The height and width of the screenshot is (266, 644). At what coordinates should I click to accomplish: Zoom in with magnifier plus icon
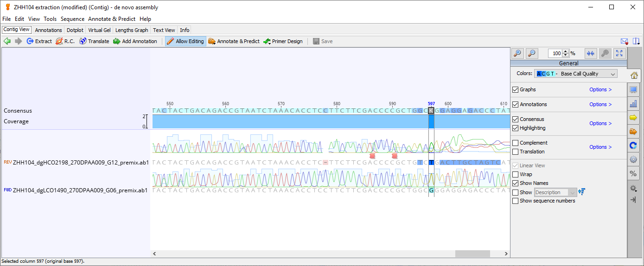click(x=517, y=53)
